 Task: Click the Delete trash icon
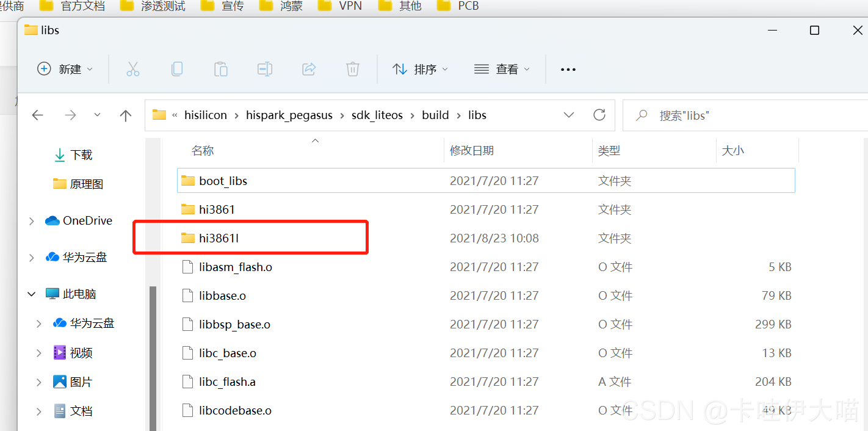point(352,69)
